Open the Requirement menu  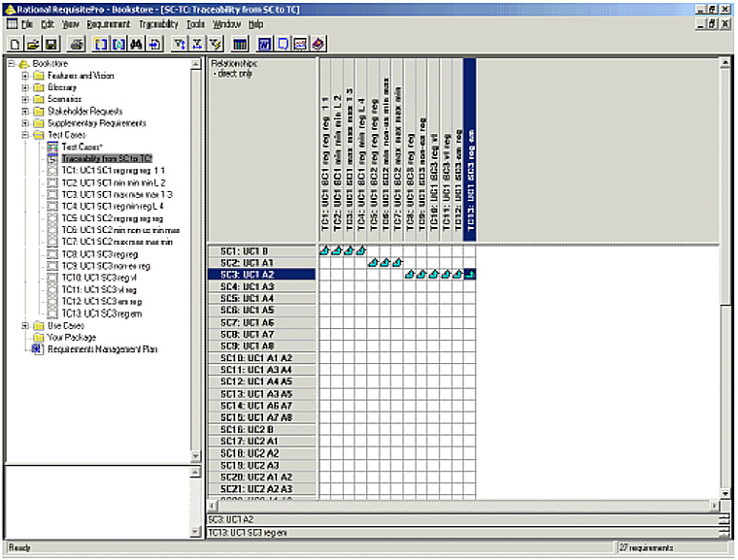click(108, 24)
